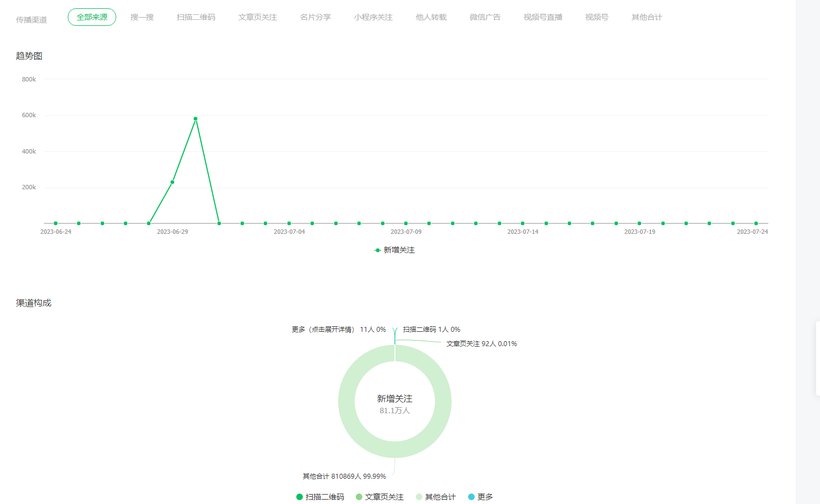Click the 2023-07-09 data point on trend line
The width and height of the screenshot is (820, 504).
pos(406,223)
